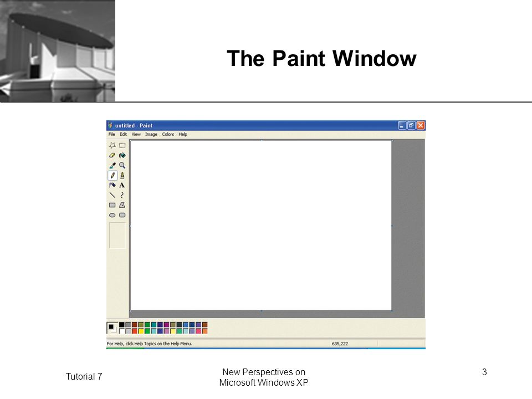Select the light gray palette swatch
The image size is (532, 399).
(128, 331)
